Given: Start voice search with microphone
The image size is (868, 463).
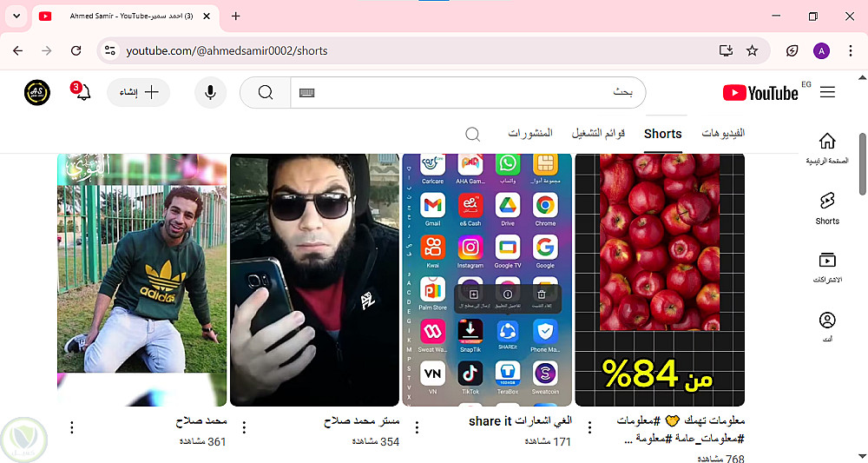Looking at the screenshot, I should tap(210, 92).
